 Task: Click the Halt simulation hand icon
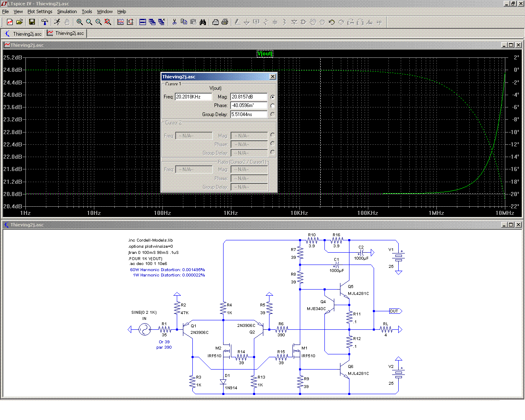66,22
